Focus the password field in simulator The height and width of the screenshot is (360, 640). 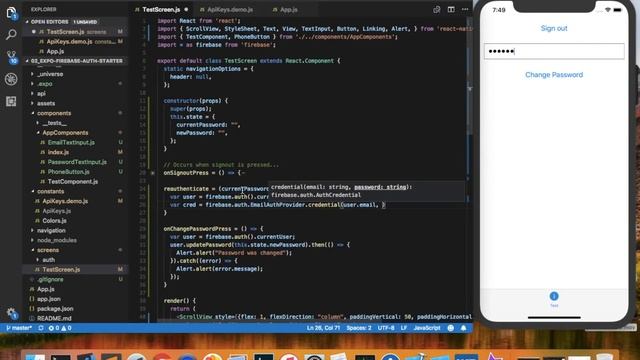(x=554, y=51)
